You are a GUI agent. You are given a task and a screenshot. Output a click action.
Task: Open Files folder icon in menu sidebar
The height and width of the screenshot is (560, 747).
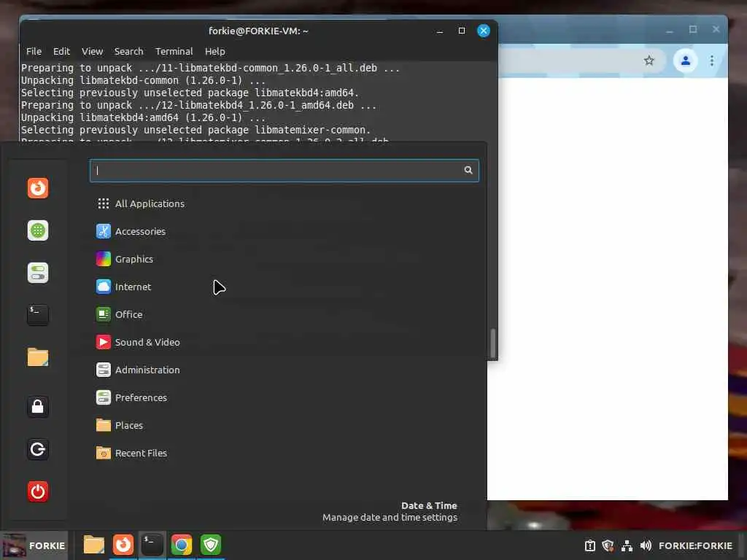(x=38, y=357)
